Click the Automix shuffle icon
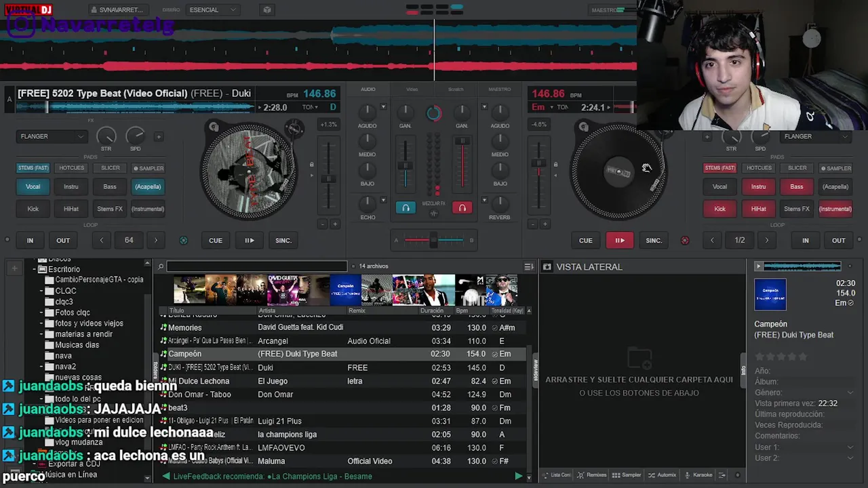Image resolution: width=868 pixels, height=488 pixels. coord(652,475)
